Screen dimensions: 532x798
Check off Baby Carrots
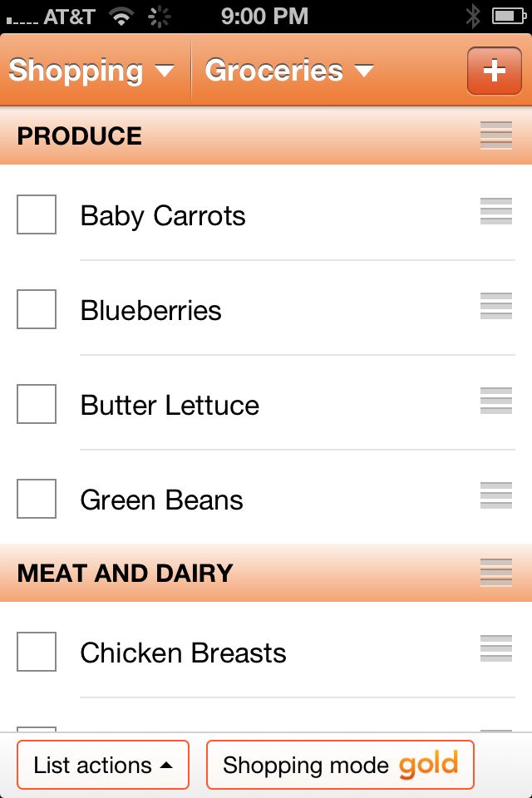click(x=37, y=214)
